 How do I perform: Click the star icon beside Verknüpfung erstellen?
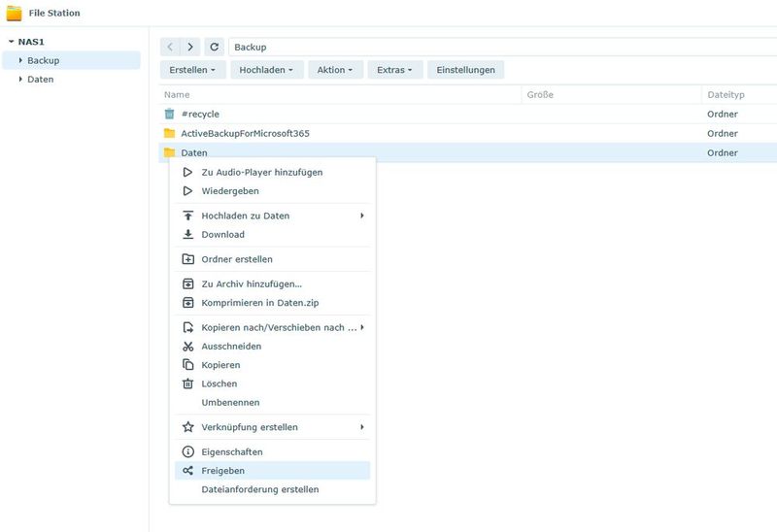pyautogui.click(x=187, y=427)
